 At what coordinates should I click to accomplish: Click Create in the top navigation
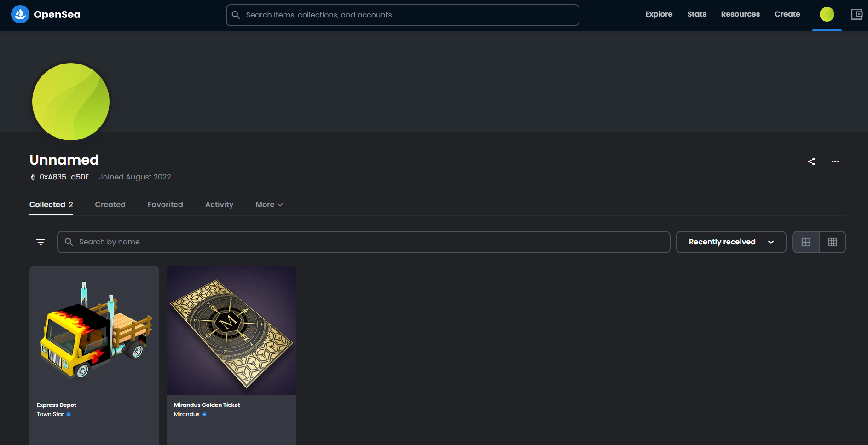[x=787, y=14]
